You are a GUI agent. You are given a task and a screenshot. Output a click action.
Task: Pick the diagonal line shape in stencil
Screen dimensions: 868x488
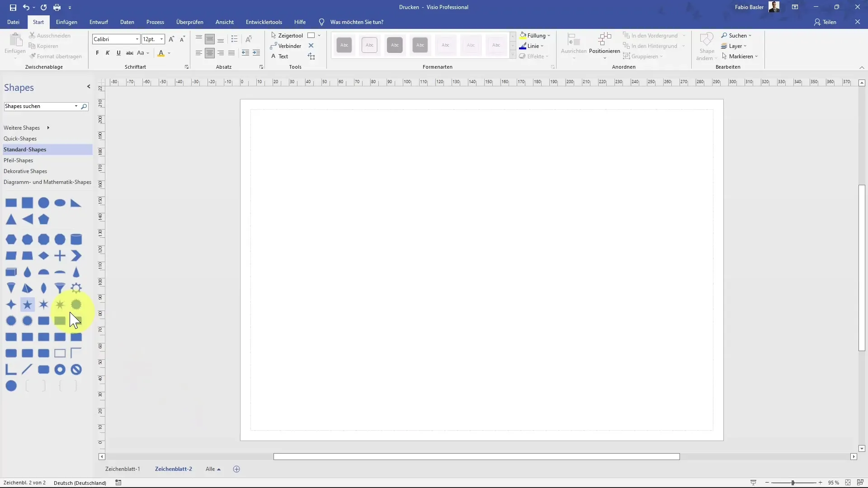click(27, 369)
